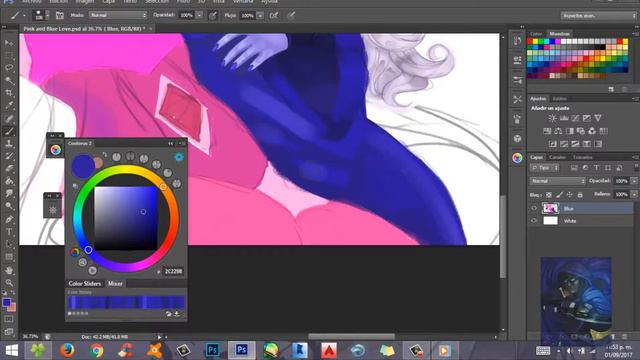
Task: Open the brush Modo dropdown
Action: [x=118, y=15]
